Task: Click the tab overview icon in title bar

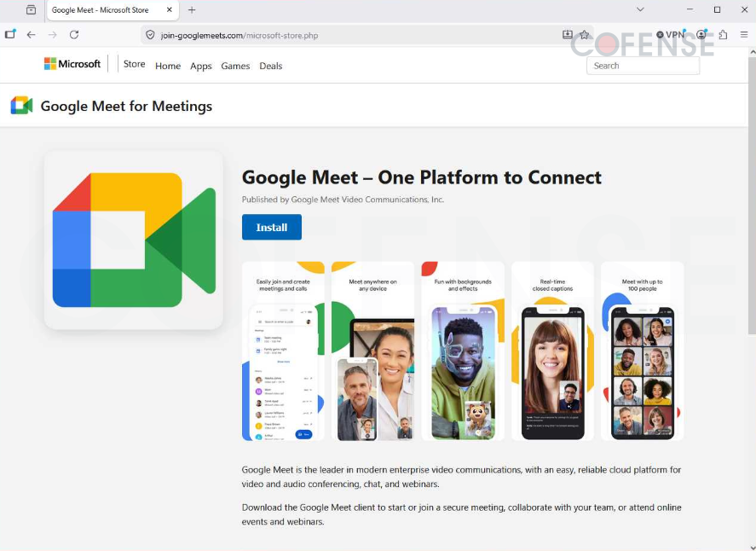Action: [31, 9]
